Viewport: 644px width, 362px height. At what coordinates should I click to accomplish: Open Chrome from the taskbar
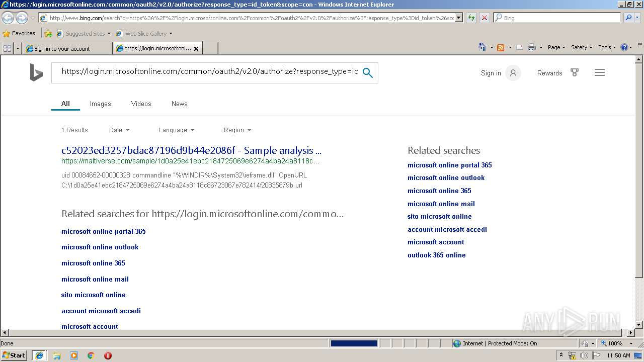(x=91, y=355)
